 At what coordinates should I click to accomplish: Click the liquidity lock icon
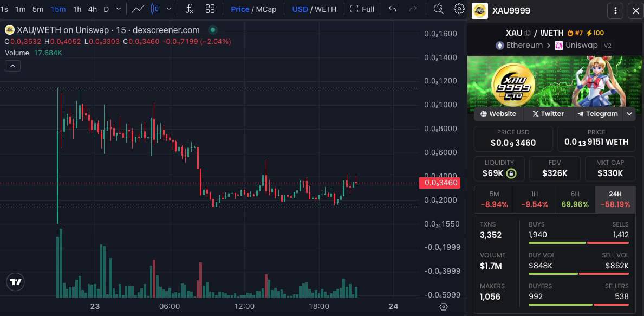[511, 173]
